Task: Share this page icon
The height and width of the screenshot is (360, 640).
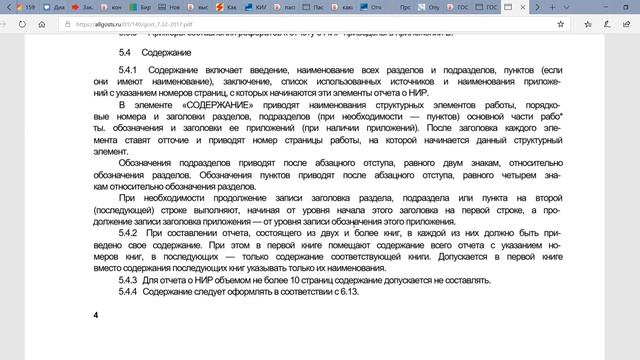Action: click(x=626, y=24)
